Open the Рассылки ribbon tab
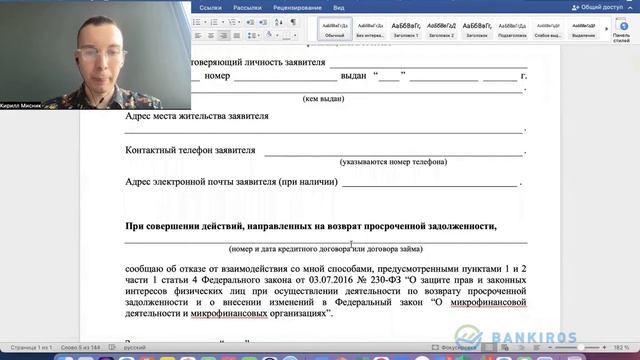 click(247, 8)
